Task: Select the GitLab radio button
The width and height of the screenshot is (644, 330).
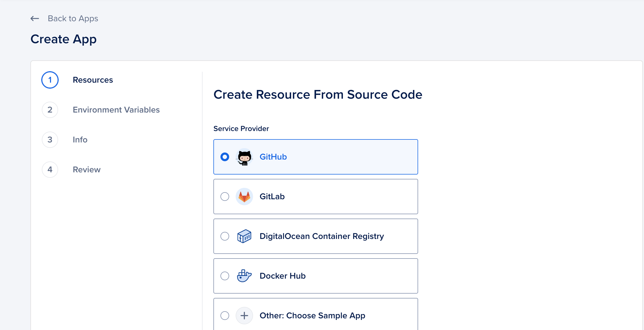Action: 225,197
